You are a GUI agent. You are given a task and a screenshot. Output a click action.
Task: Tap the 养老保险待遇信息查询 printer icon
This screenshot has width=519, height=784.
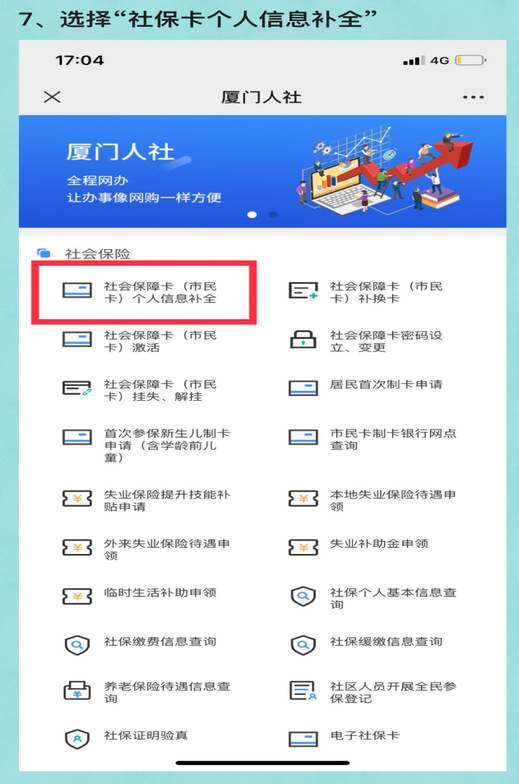[77, 690]
